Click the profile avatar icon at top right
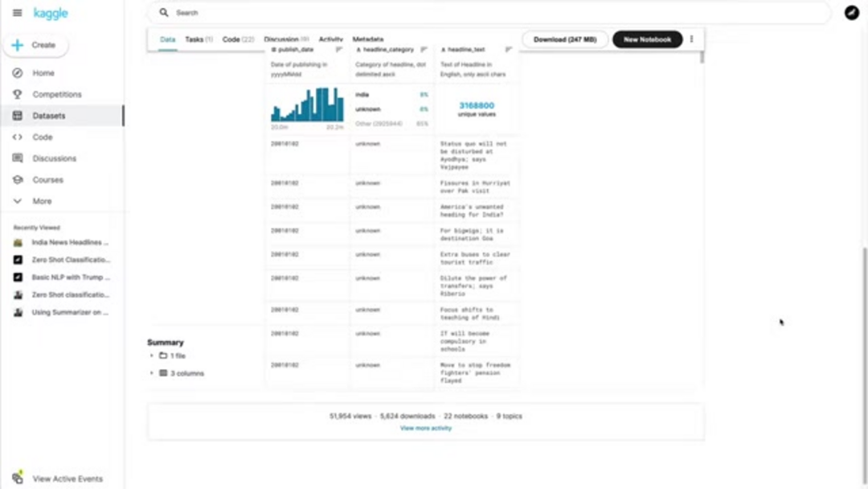Viewport: 868px width, 489px height. (x=851, y=13)
